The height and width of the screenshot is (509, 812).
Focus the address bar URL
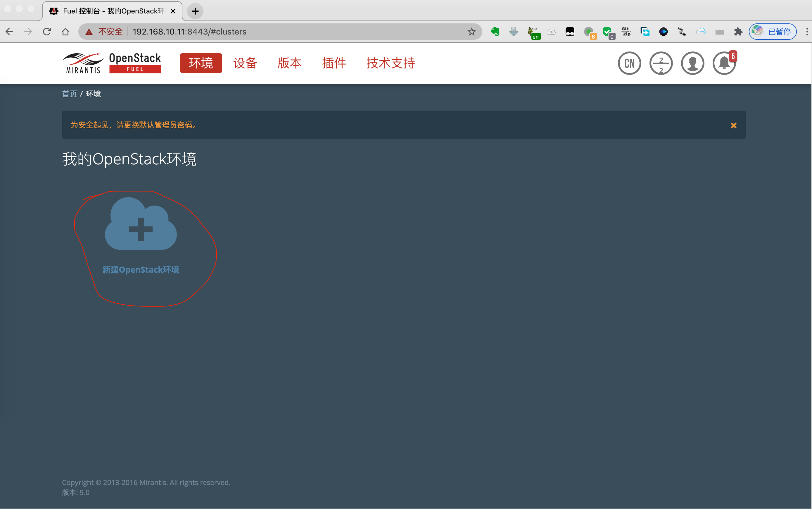(189, 32)
